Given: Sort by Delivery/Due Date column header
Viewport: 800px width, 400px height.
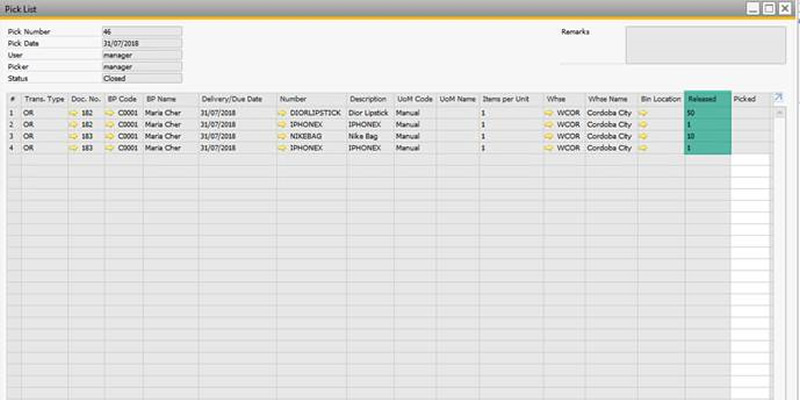Looking at the screenshot, I should pyautogui.click(x=236, y=100).
